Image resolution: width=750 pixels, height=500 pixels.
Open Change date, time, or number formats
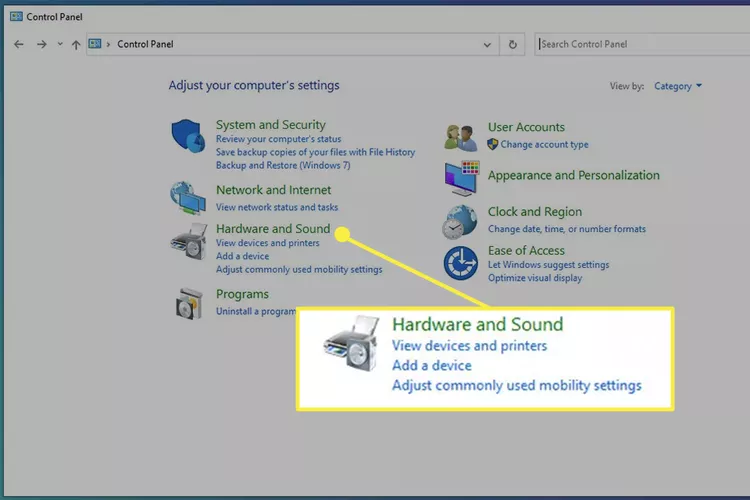[567, 229]
